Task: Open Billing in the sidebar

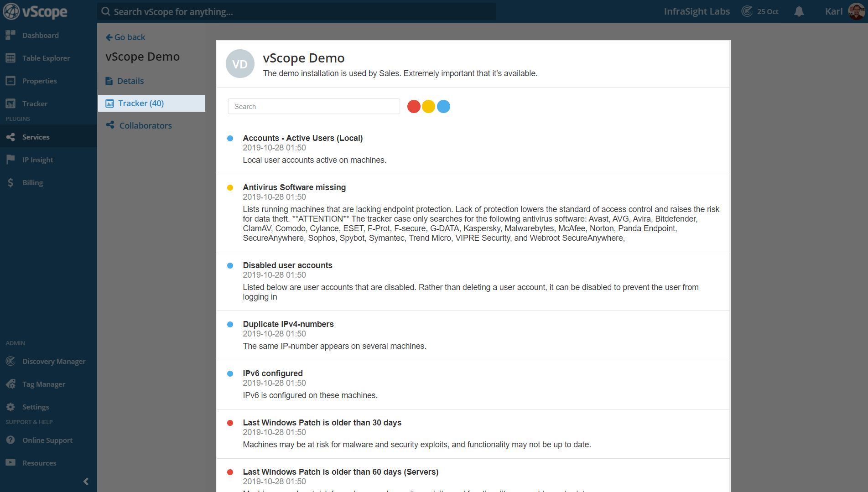Action: coord(32,182)
